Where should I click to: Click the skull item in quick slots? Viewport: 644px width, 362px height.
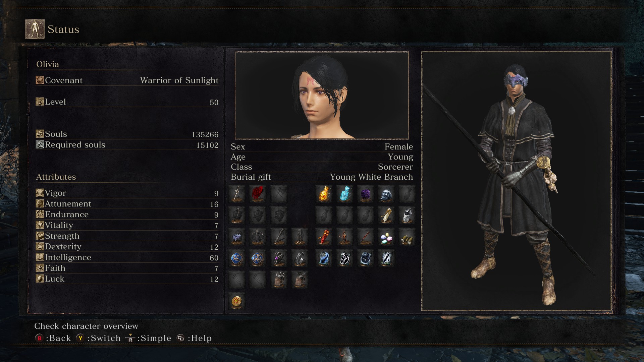point(386,194)
